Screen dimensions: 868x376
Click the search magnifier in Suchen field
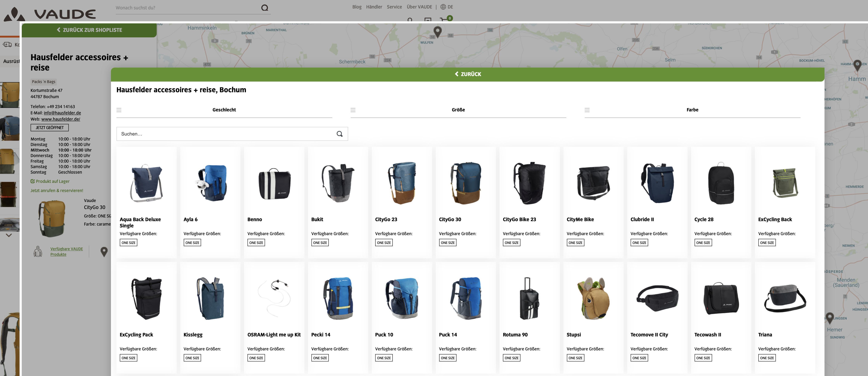pyautogui.click(x=339, y=134)
